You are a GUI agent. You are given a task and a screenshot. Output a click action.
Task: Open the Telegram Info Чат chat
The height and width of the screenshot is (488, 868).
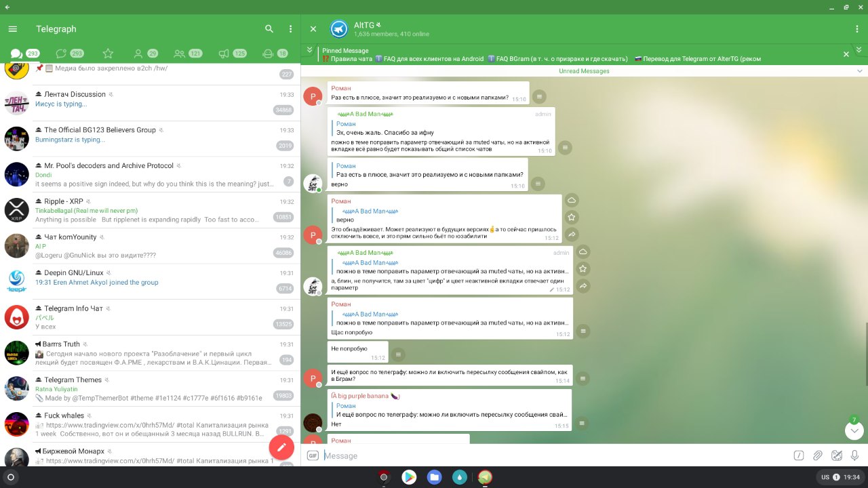pyautogui.click(x=150, y=317)
